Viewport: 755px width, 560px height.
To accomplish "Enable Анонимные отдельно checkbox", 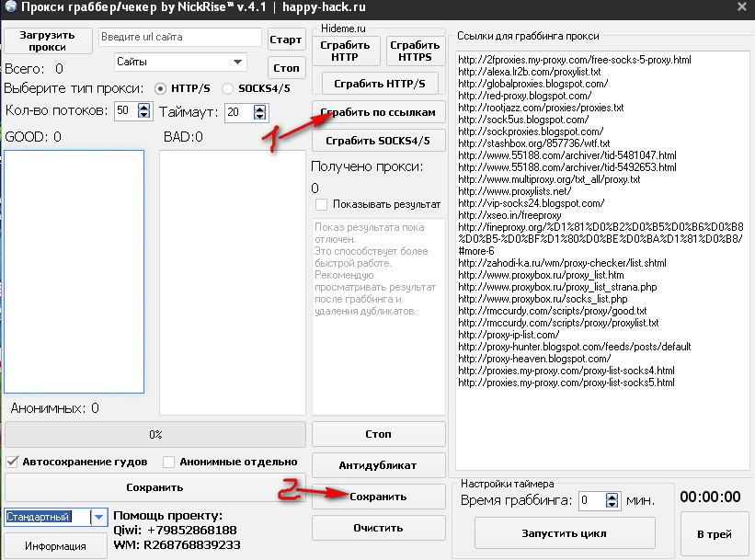I will (168, 462).
